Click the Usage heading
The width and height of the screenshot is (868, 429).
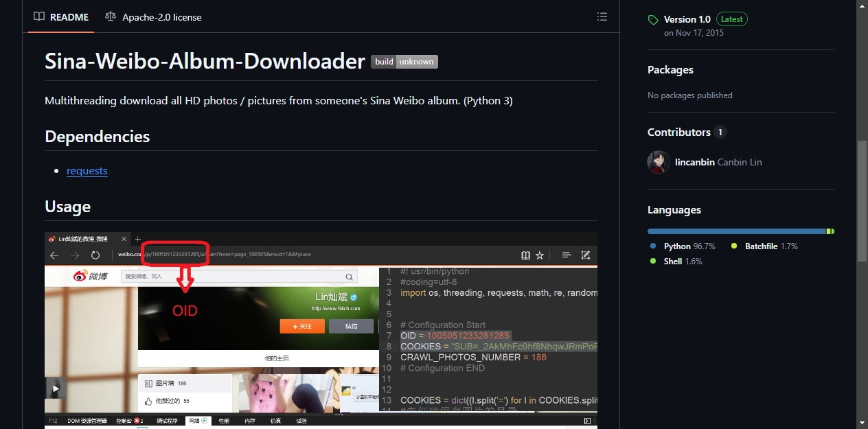[67, 206]
